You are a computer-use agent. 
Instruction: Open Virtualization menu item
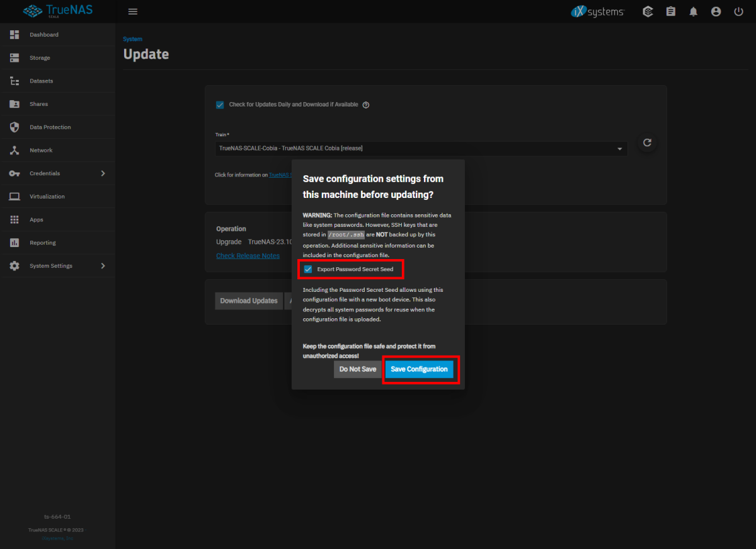click(x=57, y=197)
